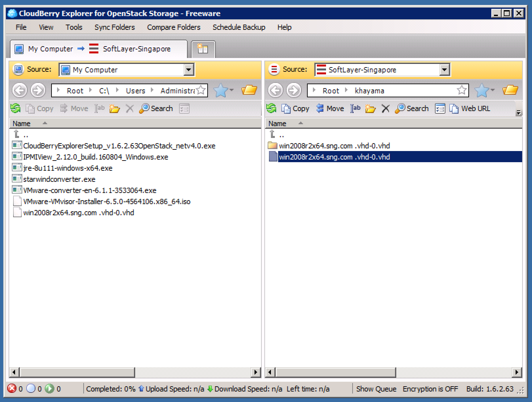Click Encryption is OFF status link

pos(430,389)
